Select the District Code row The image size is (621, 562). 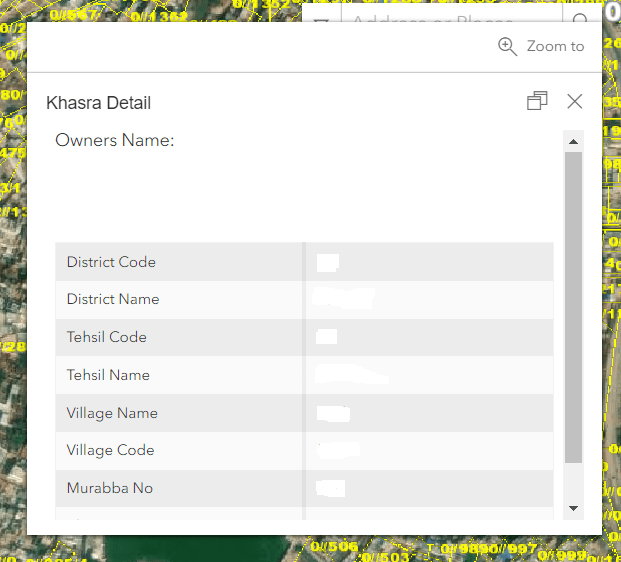pos(304,262)
